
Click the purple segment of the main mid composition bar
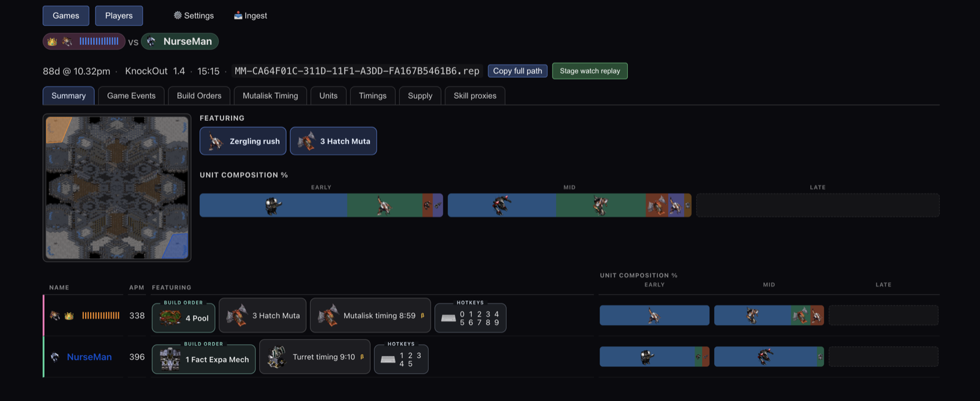[676, 205]
